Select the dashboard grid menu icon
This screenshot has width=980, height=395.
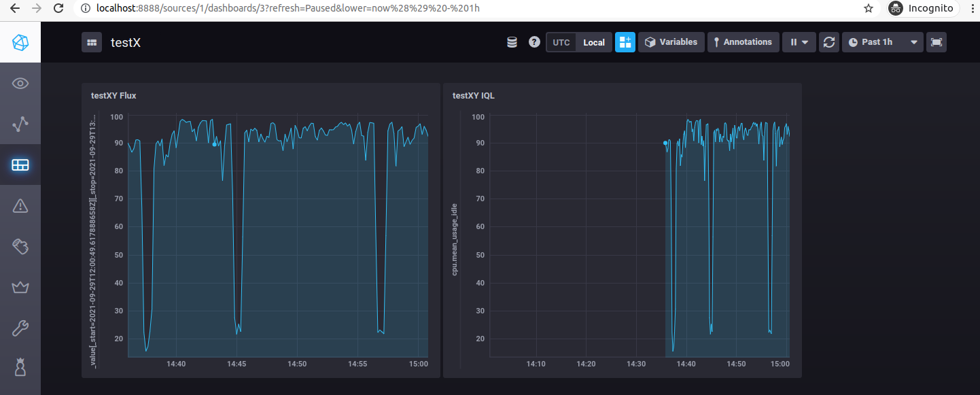click(x=92, y=41)
